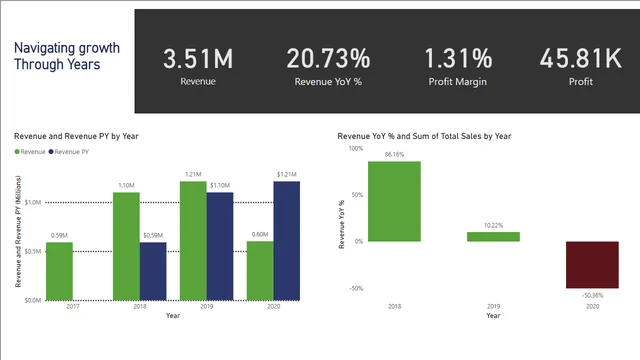
Task: Click the "$1.10M" data label
Action: [x=220, y=185]
